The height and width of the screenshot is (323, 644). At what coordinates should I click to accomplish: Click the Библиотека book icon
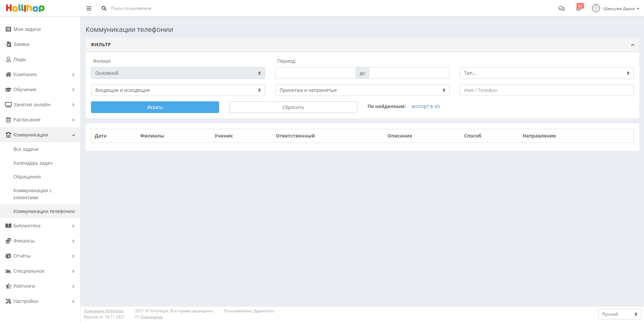8,226
